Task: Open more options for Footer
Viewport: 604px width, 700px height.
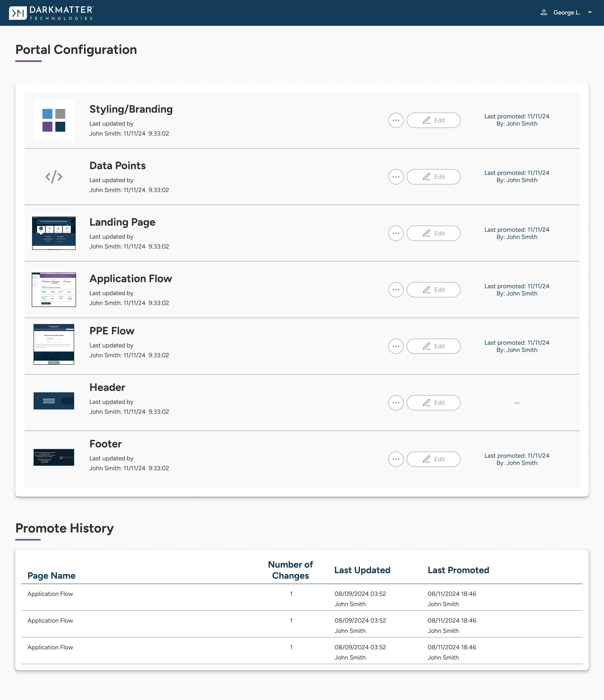Action: tap(396, 459)
